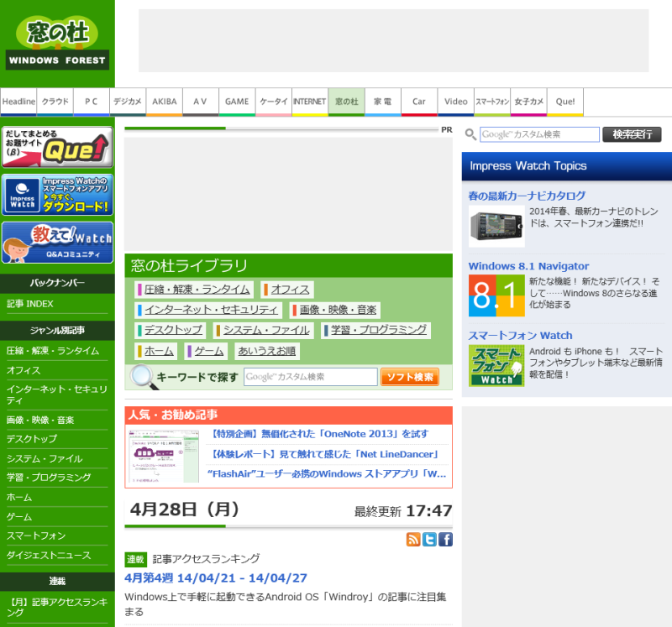Open the INTERNET tab
This screenshot has height=627, width=672.
(x=309, y=102)
